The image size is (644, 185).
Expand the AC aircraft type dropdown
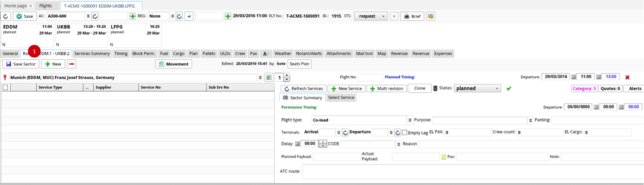(88, 16)
